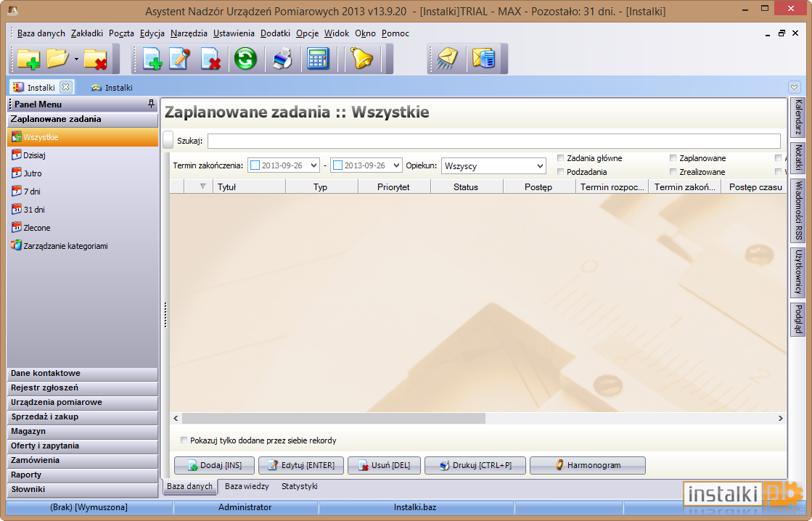Open the Poczta menu

pos(121,33)
